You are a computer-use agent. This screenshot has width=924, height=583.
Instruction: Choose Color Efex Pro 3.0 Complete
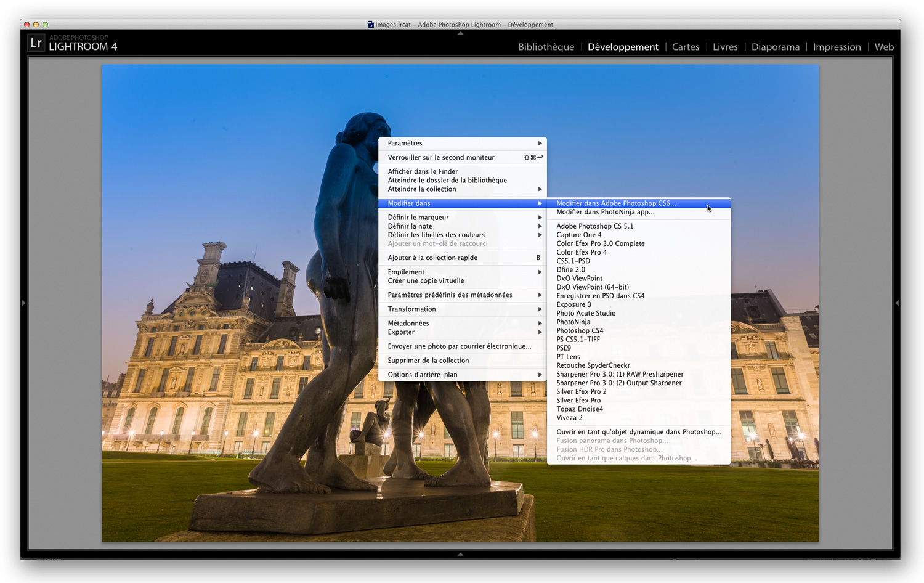tap(639, 243)
